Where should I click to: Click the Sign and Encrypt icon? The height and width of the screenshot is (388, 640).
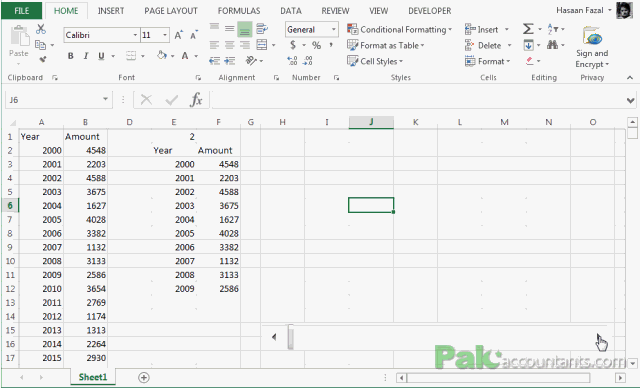592,47
